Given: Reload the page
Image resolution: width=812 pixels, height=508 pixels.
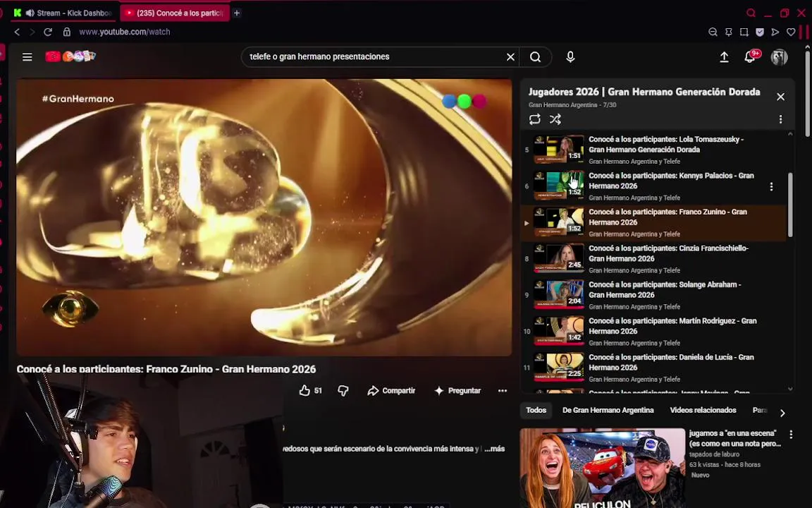Looking at the screenshot, I should 48,32.
